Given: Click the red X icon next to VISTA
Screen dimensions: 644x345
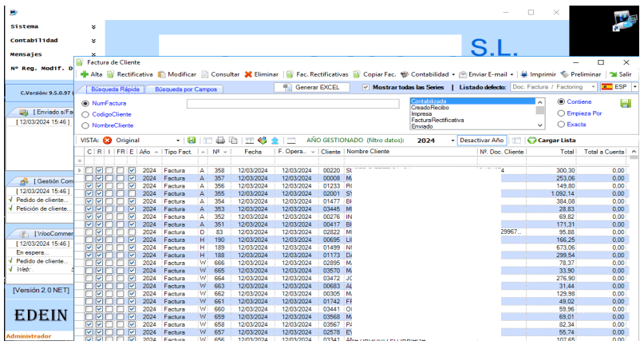Looking at the screenshot, I should point(107,141).
